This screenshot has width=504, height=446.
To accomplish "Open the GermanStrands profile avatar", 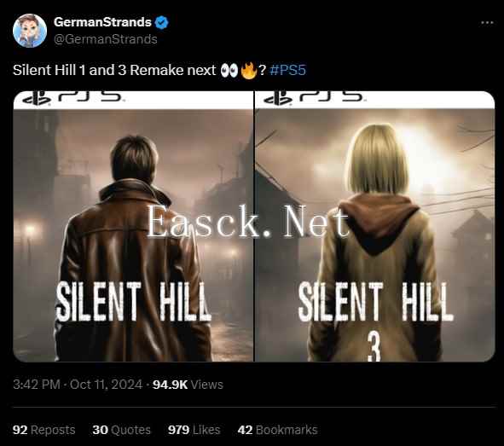I will (30, 31).
